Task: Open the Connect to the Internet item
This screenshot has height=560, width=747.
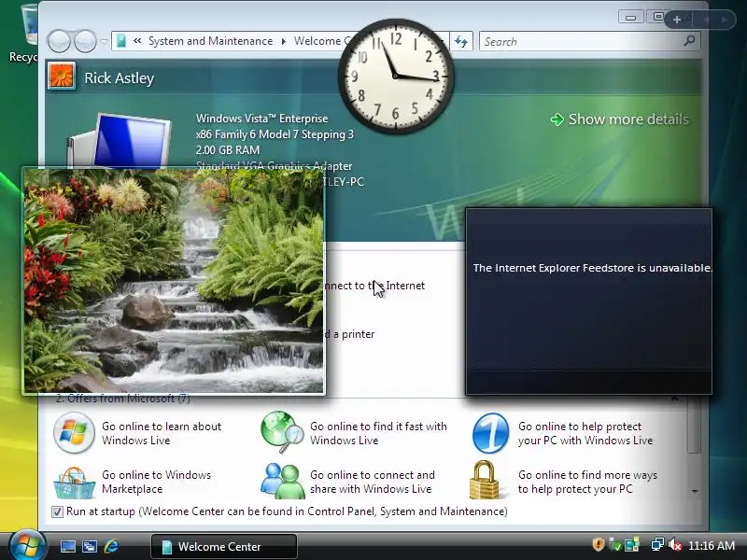Action: point(375,286)
